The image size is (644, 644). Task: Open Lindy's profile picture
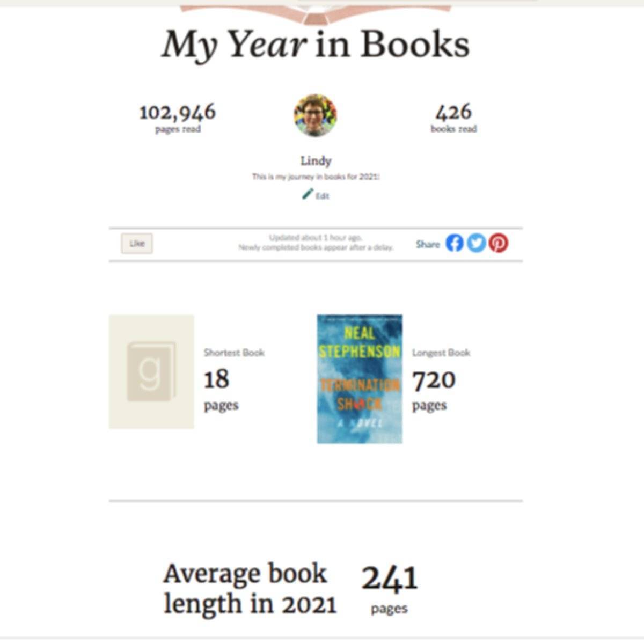[316, 115]
